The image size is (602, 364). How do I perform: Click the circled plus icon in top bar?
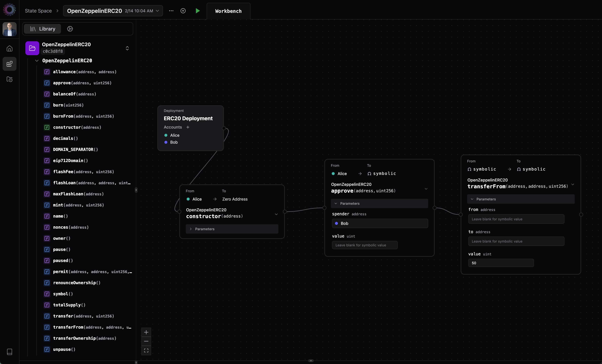click(x=183, y=11)
